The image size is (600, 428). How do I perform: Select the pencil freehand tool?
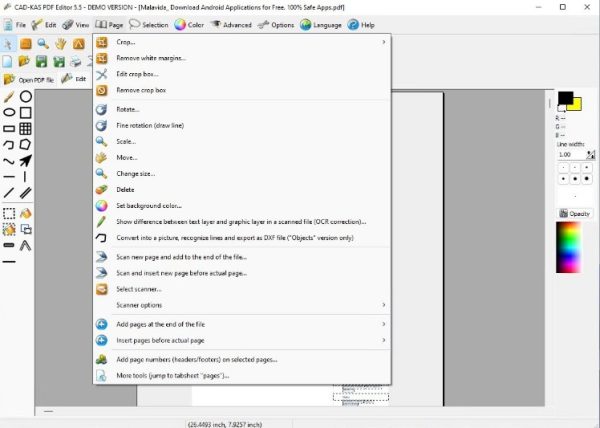tap(9, 96)
